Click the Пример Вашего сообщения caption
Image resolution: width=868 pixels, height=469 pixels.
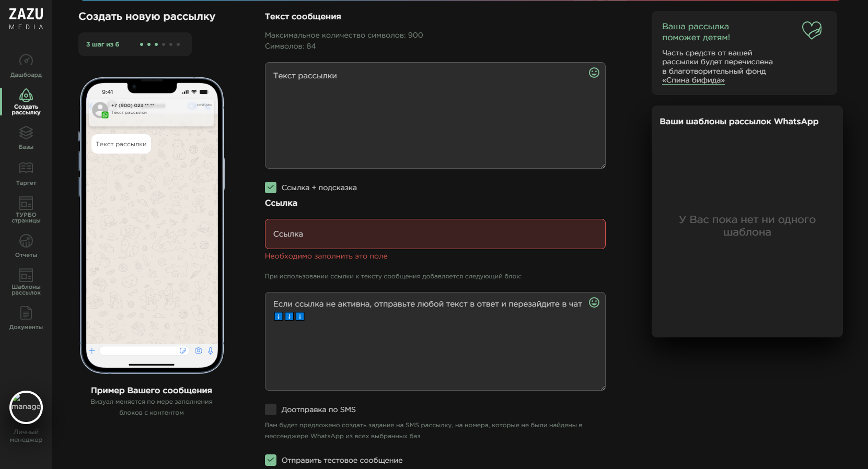click(x=152, y=391)
